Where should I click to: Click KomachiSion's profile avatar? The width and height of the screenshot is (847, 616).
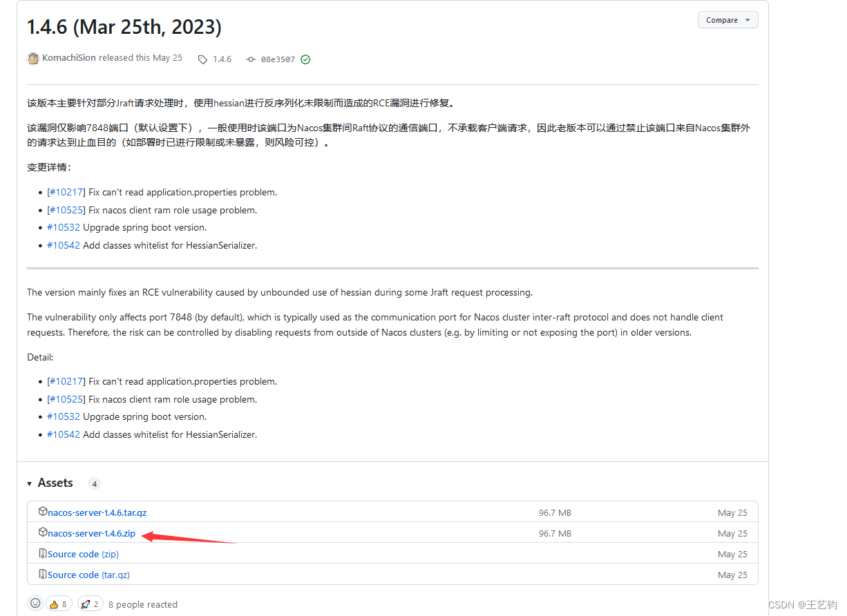coord(33,58)
